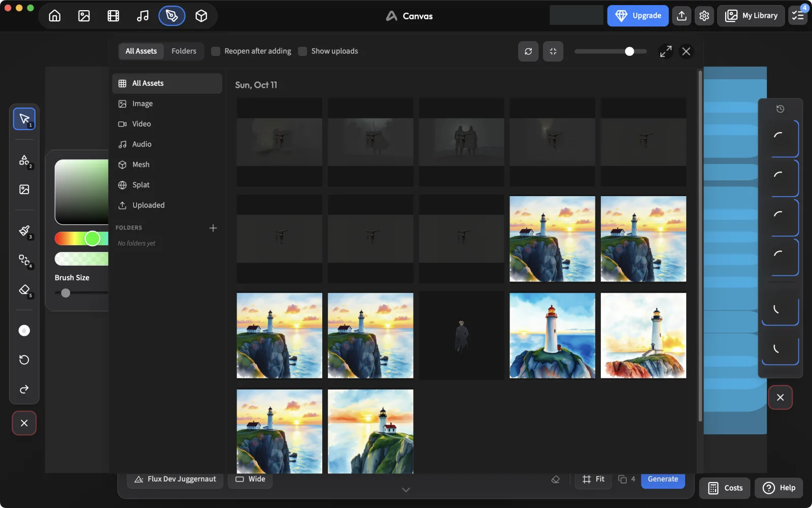The image size is (812, 508).
Task: Filter assets by Splat
Action: click(167, 185)
